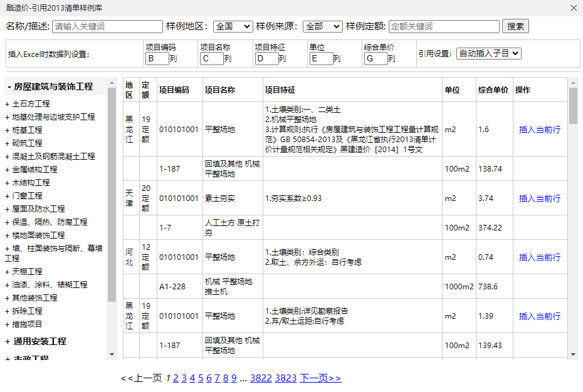Click the 搜索 search button
The image size is (583, 392).
click(516, 26)
